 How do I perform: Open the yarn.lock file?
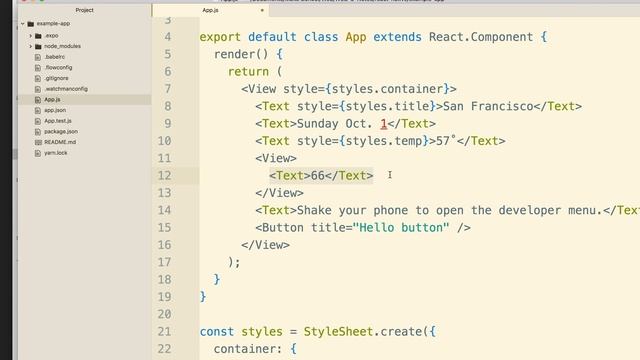(56, 153)
